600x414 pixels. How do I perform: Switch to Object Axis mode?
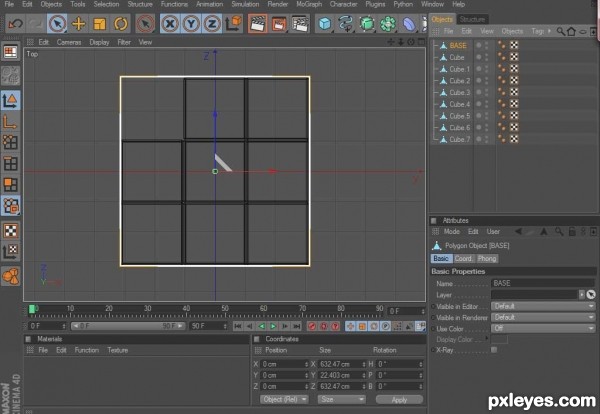pyautogui.click(x=10, y=122)
